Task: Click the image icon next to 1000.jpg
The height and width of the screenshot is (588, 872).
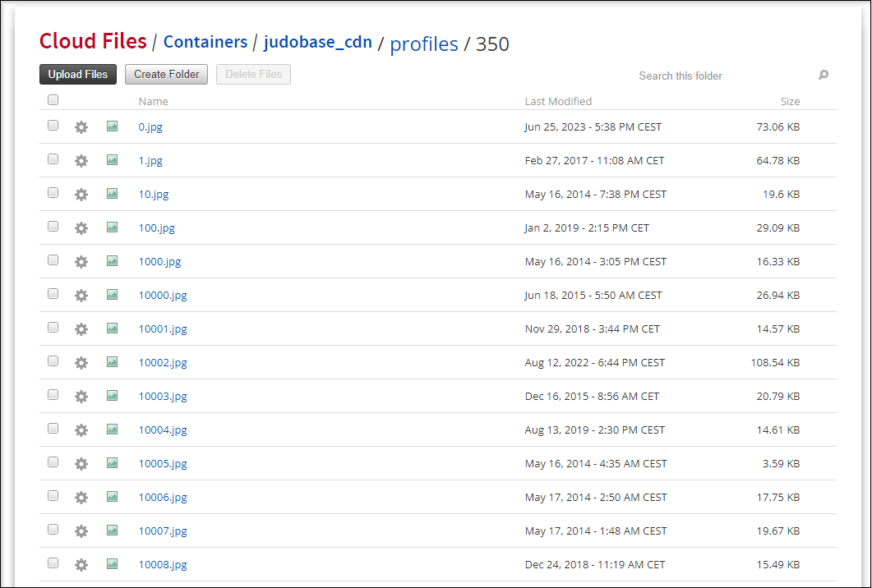Action: tap(112, 261)
